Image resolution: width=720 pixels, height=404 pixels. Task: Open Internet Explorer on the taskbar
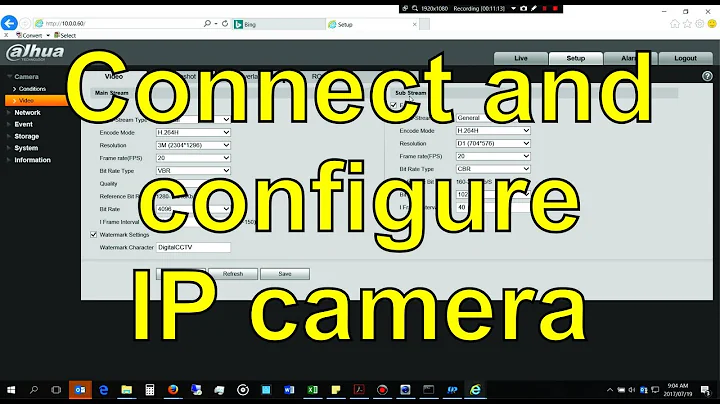point(475,390)
